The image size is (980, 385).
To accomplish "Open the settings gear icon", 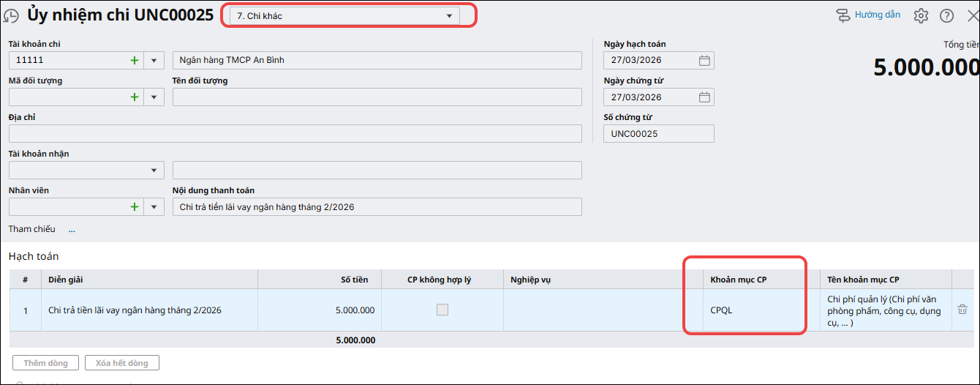I will 921,15.
